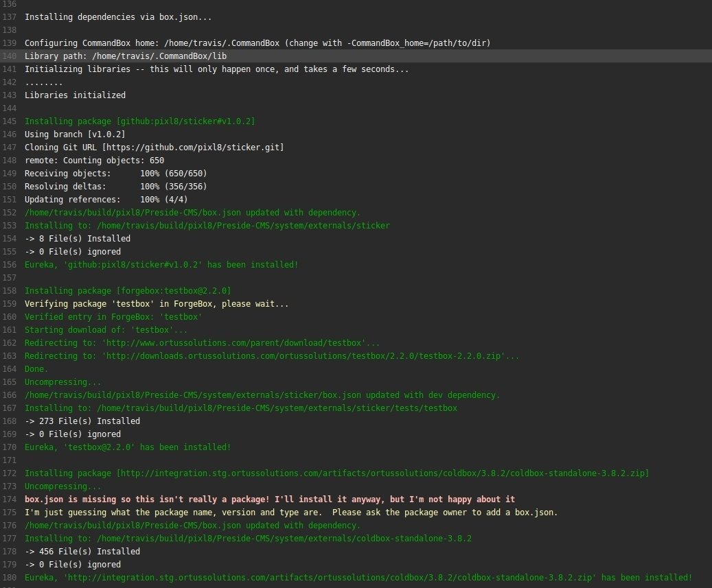Click 'Installing to' coldbox-standalone-3.8.2 path line
This screenshot has width=712, height=588.
[248, 539]
